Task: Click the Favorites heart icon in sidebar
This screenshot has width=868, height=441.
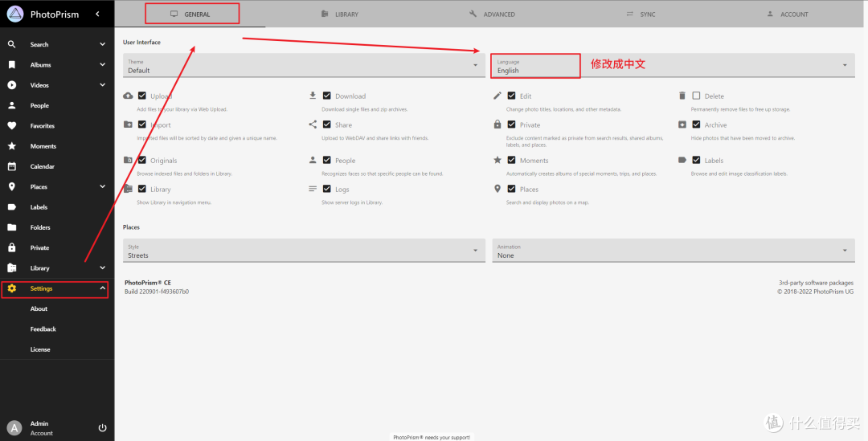Action: point(12,126)
